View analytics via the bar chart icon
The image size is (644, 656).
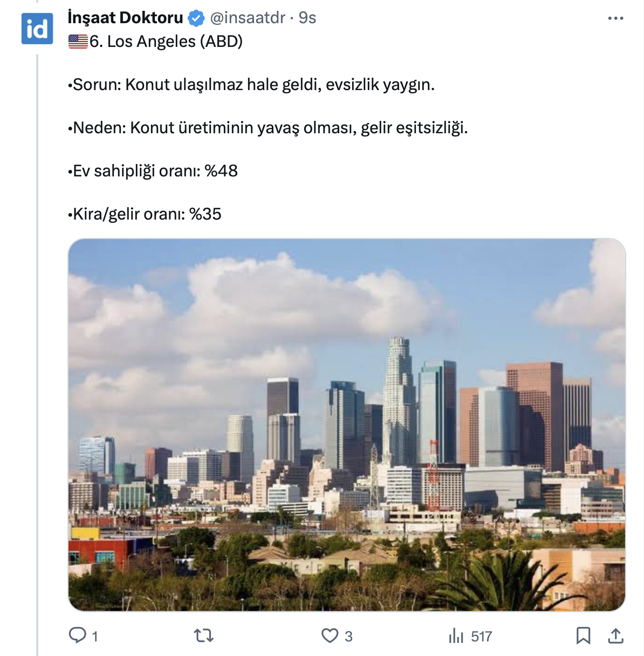[456, 636]
